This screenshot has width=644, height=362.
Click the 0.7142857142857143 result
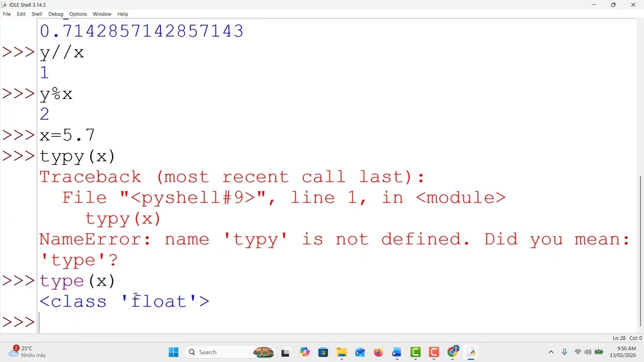tap(141, 31)
